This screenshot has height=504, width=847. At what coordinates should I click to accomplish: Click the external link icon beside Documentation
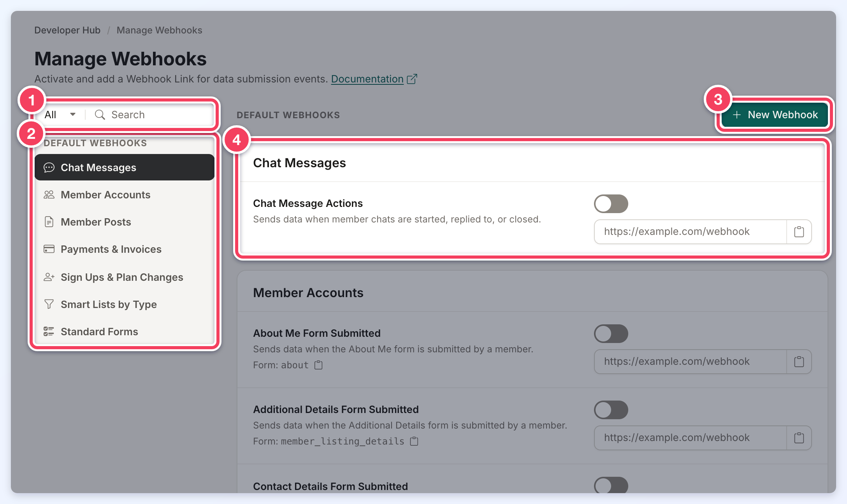[x=412, y=79]
